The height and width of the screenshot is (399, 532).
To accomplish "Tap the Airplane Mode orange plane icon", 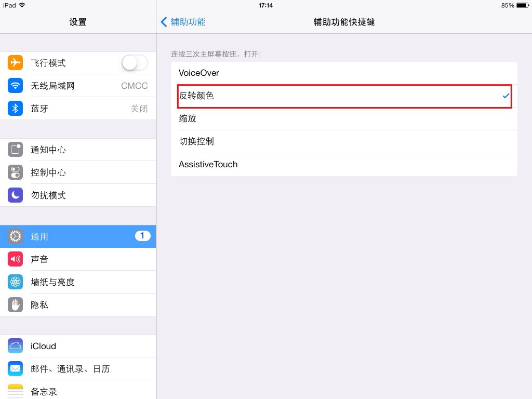I will pyautogui.click(x=15, y=63).
